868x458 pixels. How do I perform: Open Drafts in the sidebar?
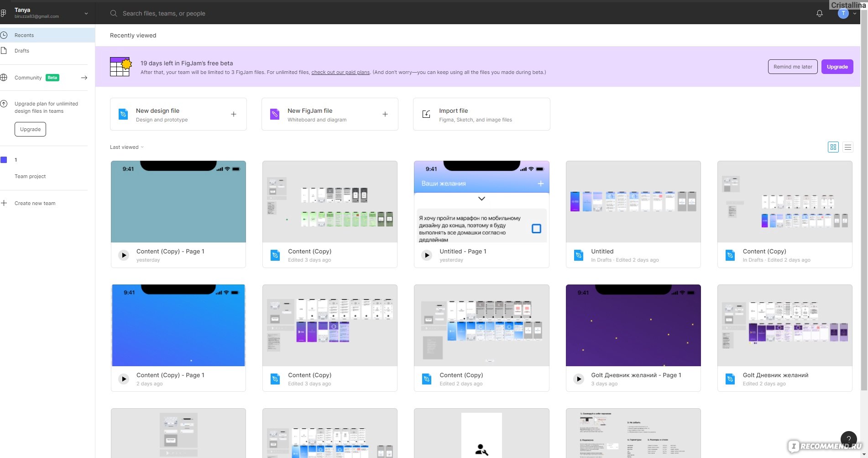47,51
